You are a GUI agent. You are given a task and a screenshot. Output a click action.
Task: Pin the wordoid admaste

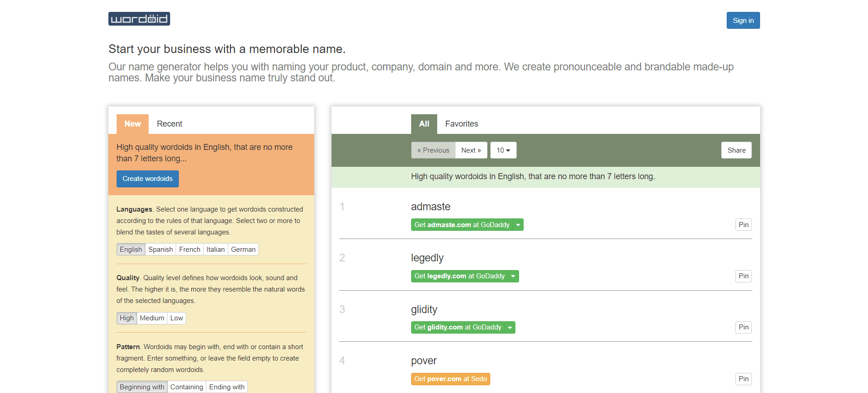[x=744, y=225]
